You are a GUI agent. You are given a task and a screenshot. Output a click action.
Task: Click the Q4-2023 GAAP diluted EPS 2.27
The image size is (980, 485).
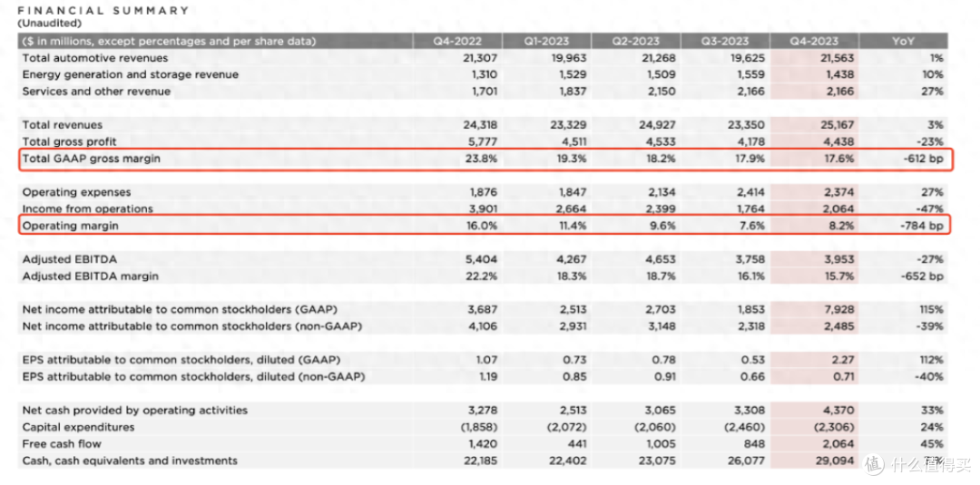[x=842, y=360]
